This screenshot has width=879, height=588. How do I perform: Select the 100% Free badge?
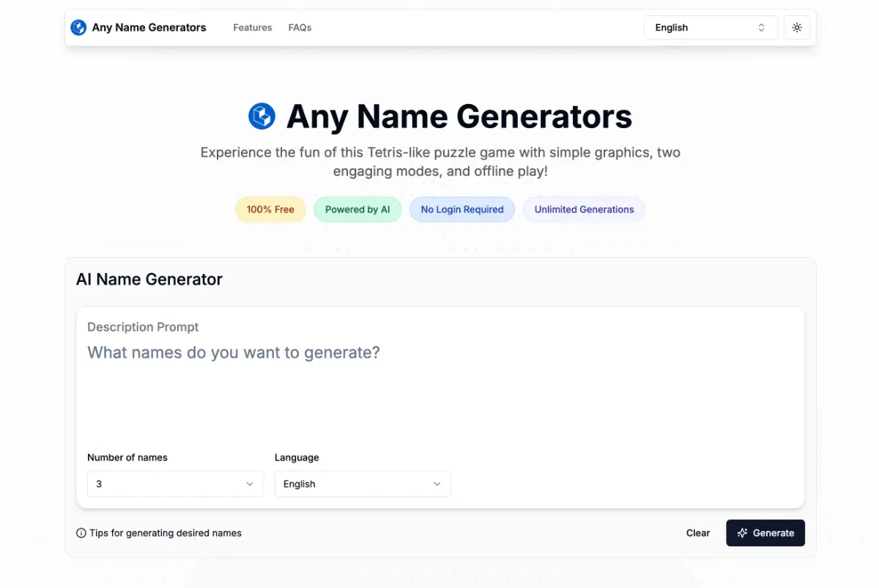click(270, 209)
